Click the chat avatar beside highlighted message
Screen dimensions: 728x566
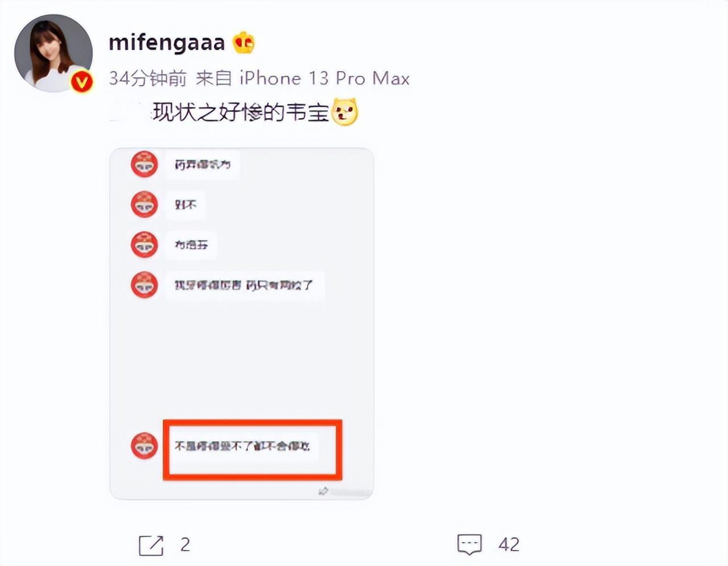click(x=144, y=446)
